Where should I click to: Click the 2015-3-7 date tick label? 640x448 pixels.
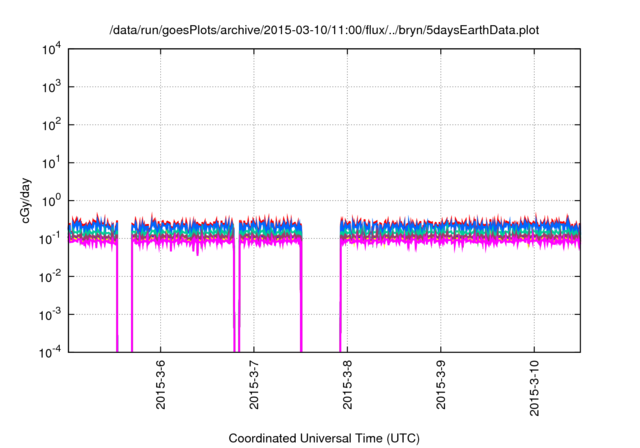pos(254,384)
